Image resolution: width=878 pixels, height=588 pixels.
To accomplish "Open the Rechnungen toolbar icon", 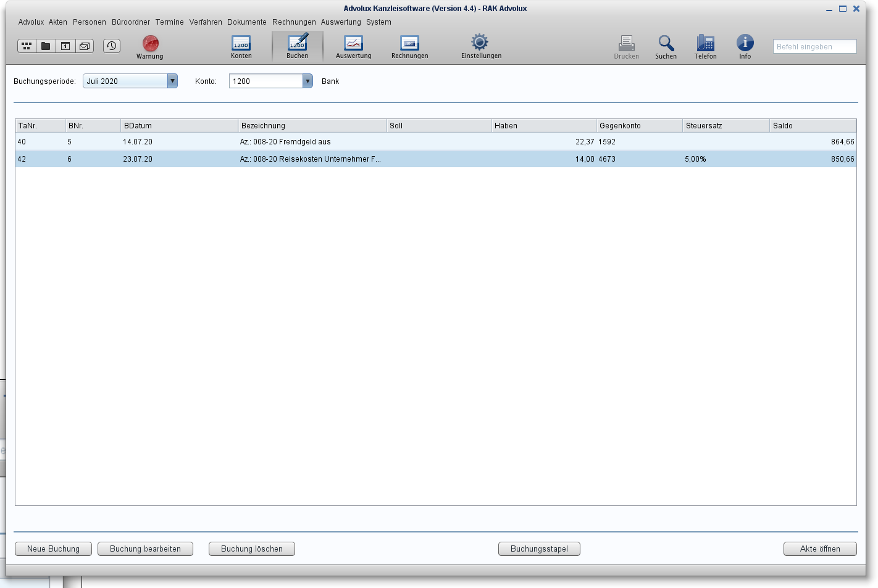I will [410, 47].
